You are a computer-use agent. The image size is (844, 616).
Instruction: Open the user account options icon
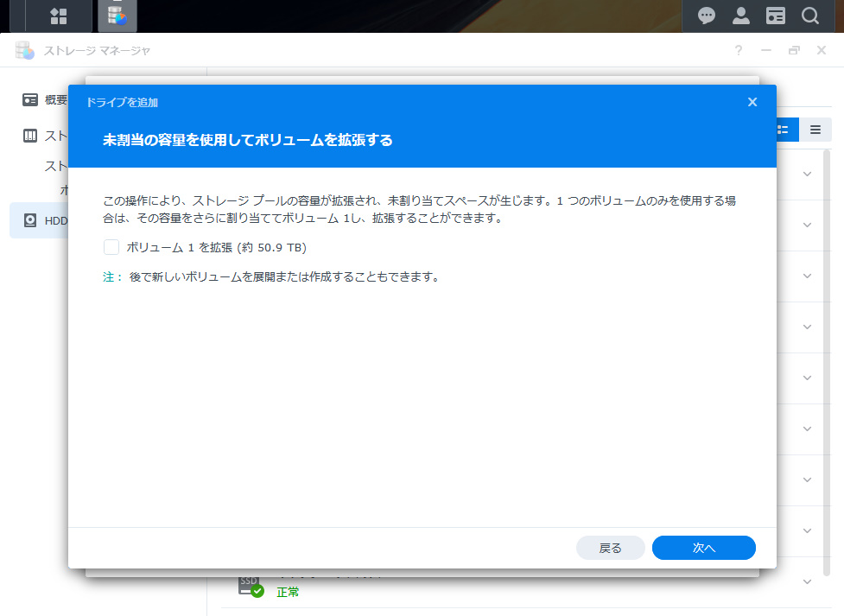(741, 16)
